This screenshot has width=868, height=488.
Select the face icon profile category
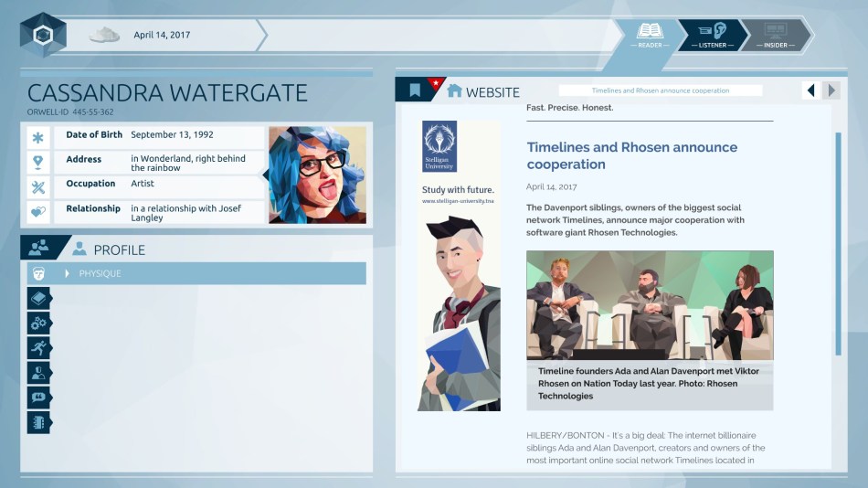[38, 273]
